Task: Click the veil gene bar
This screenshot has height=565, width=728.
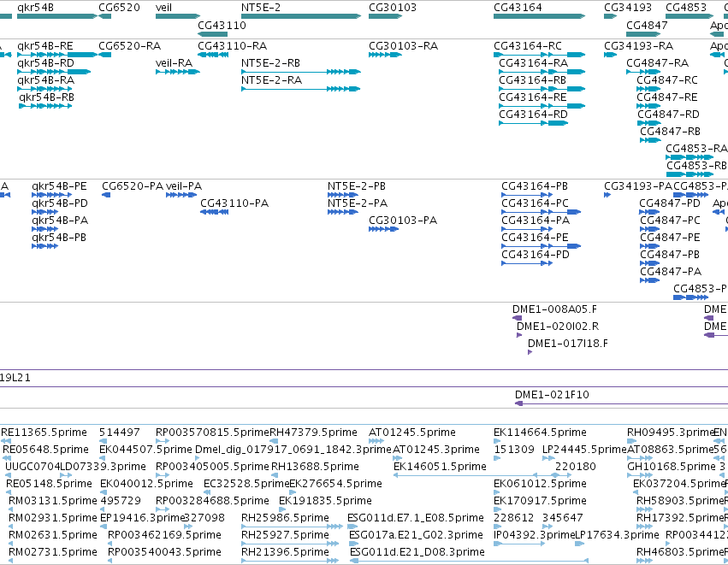Action: coord(178,16)
